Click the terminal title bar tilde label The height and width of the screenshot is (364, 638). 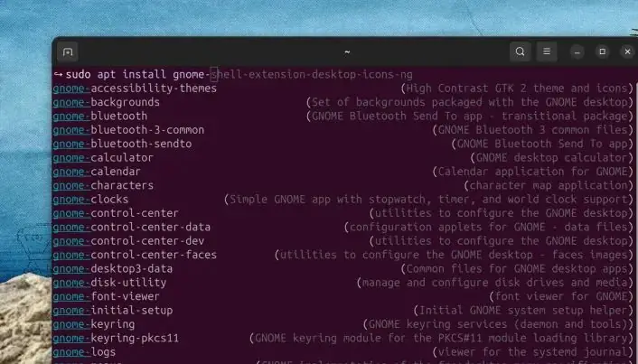[x=347, y=52]
